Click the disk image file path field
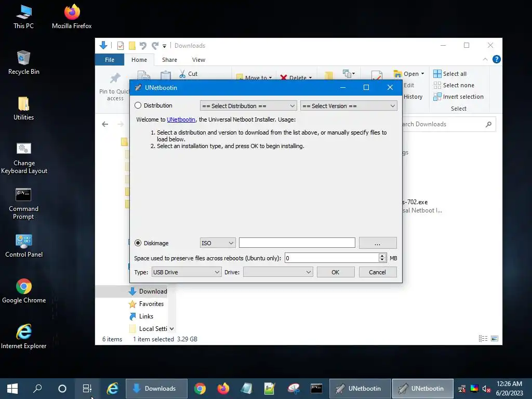Screen dimensions: 532x399 pyautogui.click(x=297, y=243)
